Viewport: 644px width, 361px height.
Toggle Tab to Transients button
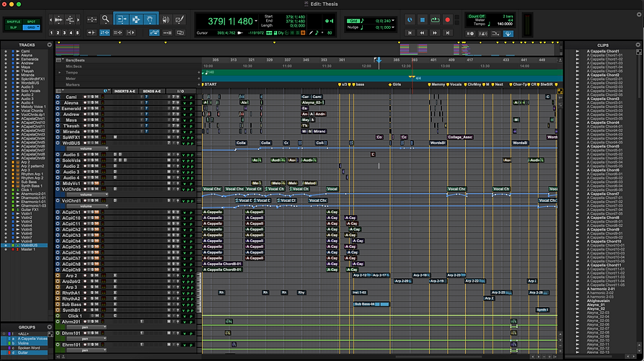[92, 32]
